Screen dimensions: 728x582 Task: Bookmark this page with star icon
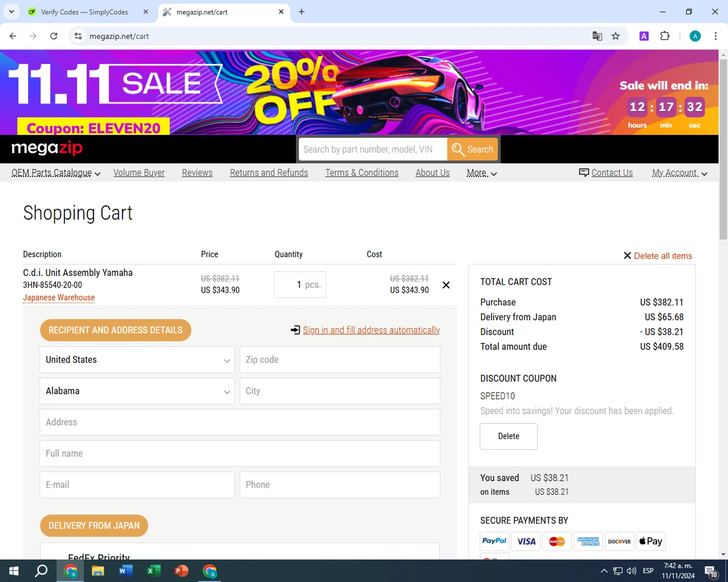tap(615, 36)
